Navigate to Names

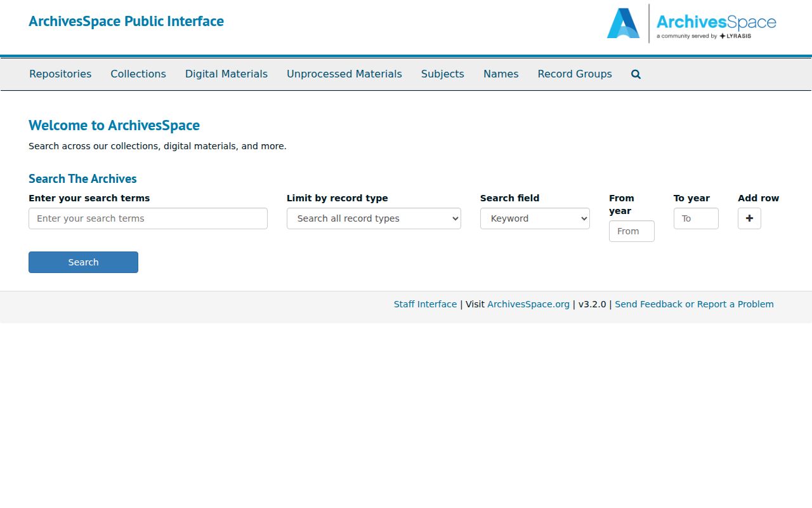pos(501,74)
